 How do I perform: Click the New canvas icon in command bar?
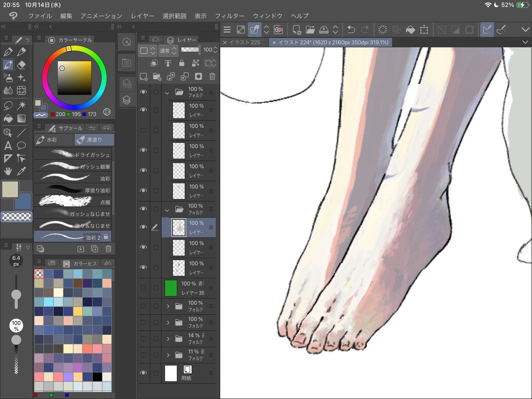pos(297,30)
